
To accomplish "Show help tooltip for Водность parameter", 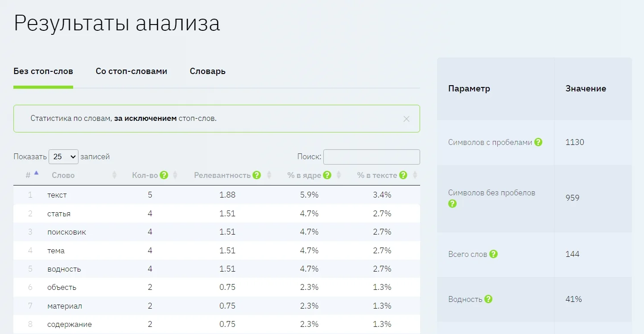I will tap(488, 299).
